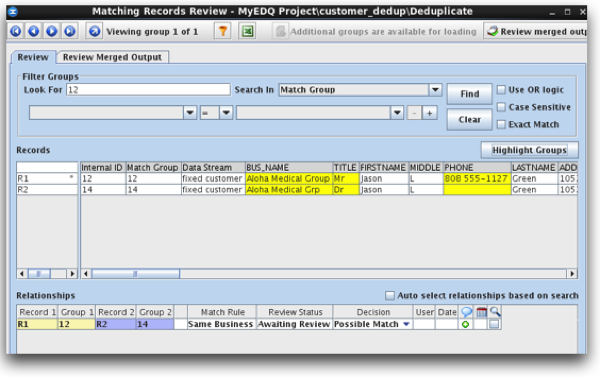Click the comment bubble column header icon
The height and width of the screenshot is (377, 600).
(466, 312)
